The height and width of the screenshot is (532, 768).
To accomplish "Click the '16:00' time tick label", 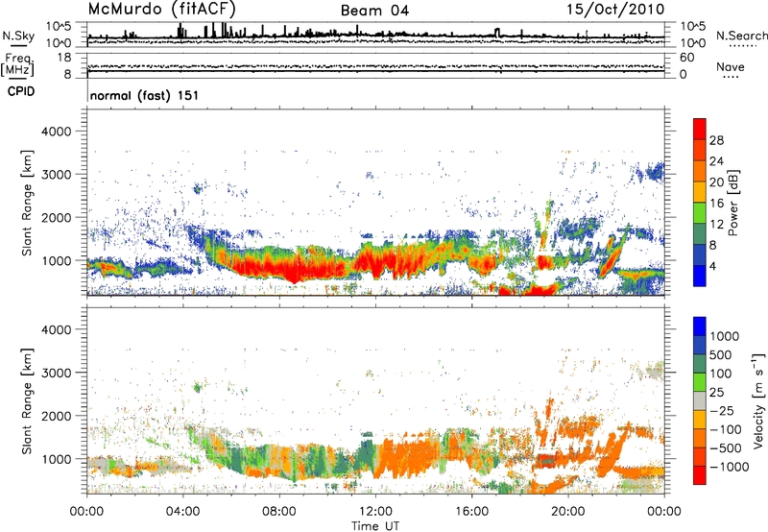I will pyautogui.click(x=471, y=512).
